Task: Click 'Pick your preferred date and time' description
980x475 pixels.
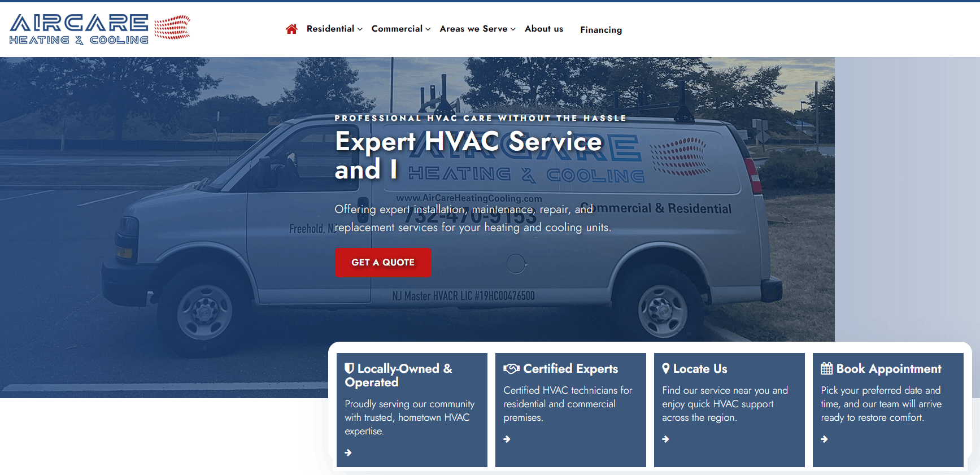Action: click(881, 404)
